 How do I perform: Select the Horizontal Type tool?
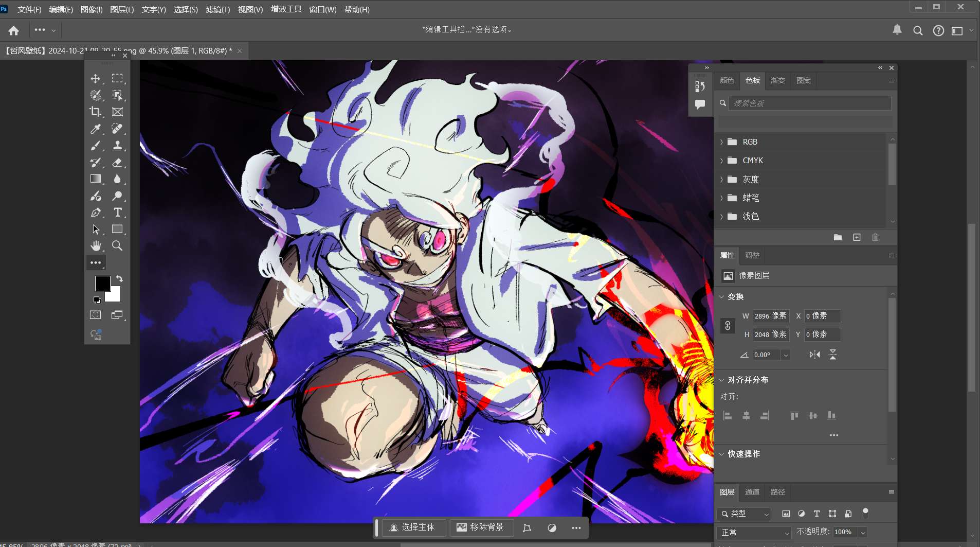[117, 213]
